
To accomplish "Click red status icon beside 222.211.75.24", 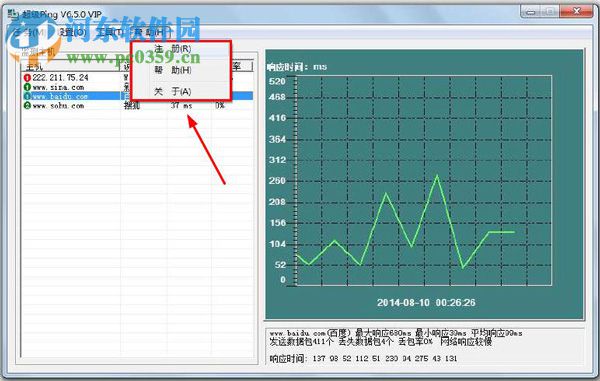I will 27,78.
